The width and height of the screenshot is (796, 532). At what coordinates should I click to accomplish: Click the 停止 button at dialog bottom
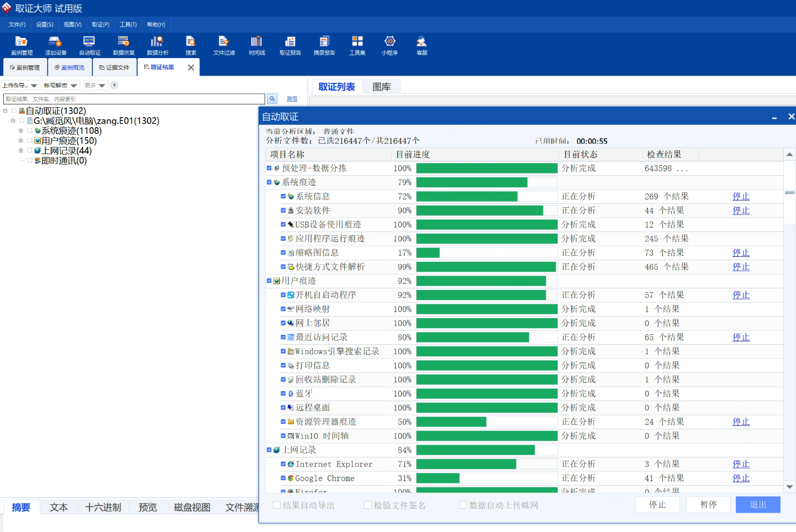657,504
